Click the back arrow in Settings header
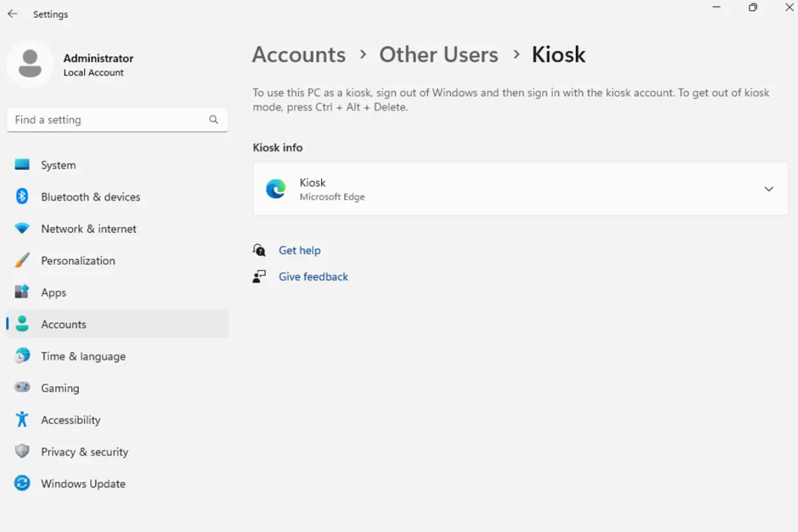This screenshot has height=532, width=798. (x=12, y=14)
